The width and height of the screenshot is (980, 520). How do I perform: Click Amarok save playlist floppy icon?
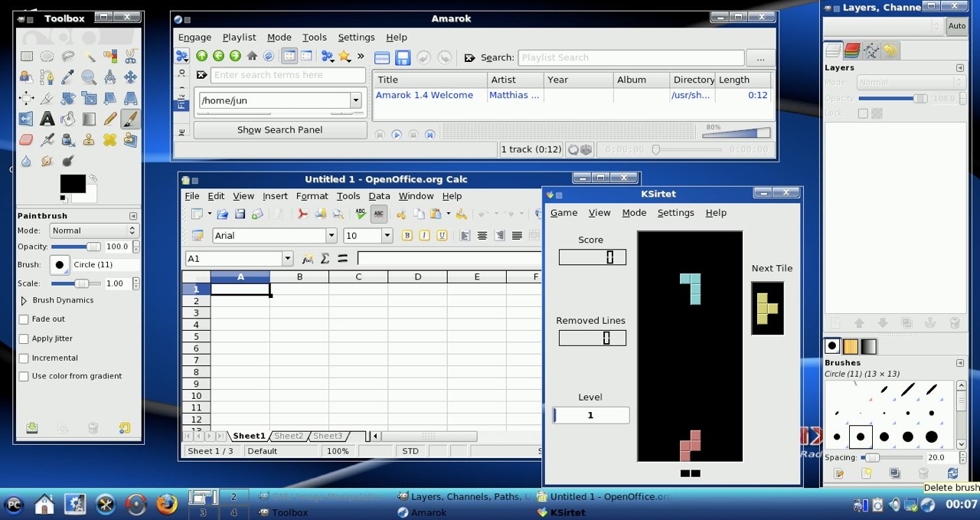pos(402,57)
